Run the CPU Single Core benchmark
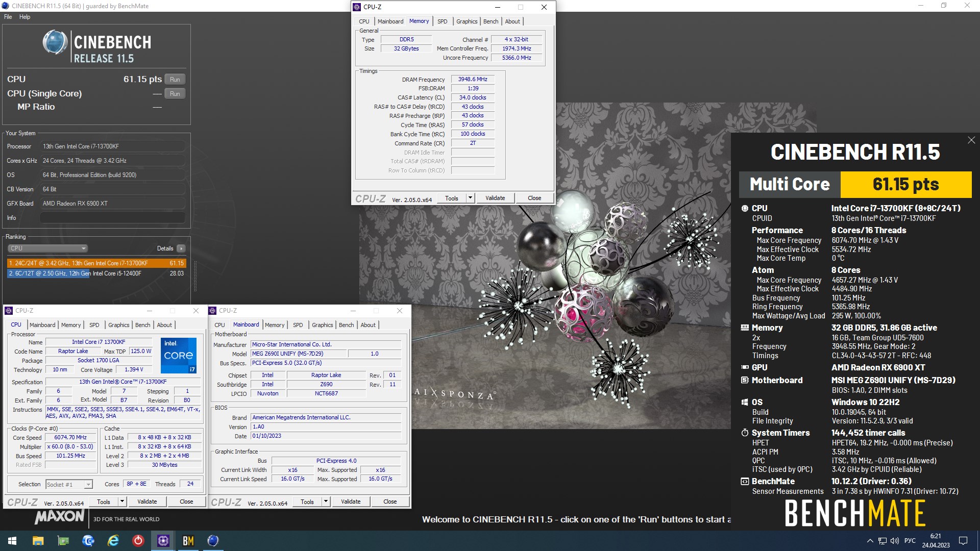The image size is (980, 551). pos(175,94)
